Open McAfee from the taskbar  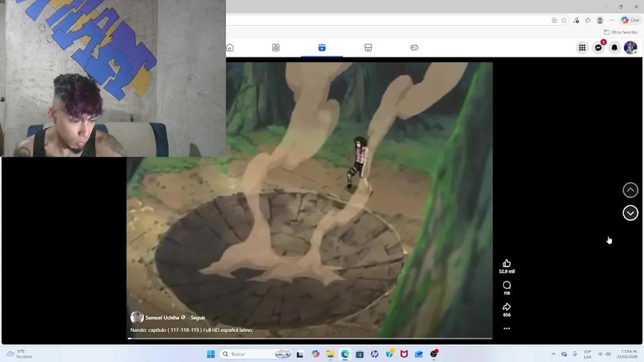tap(404, 354)
